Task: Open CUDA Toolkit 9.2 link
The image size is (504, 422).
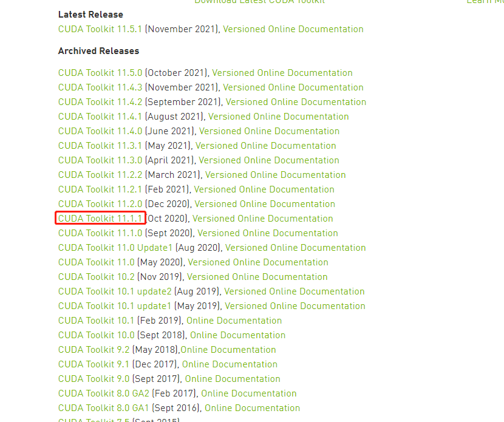Action: tap(94, 350)
